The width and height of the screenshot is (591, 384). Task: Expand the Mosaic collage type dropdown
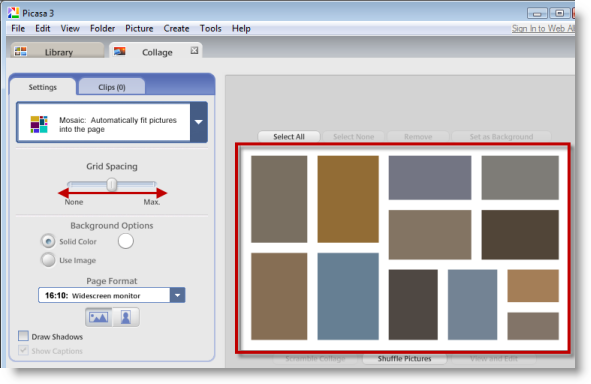click(x=199, y=122)
